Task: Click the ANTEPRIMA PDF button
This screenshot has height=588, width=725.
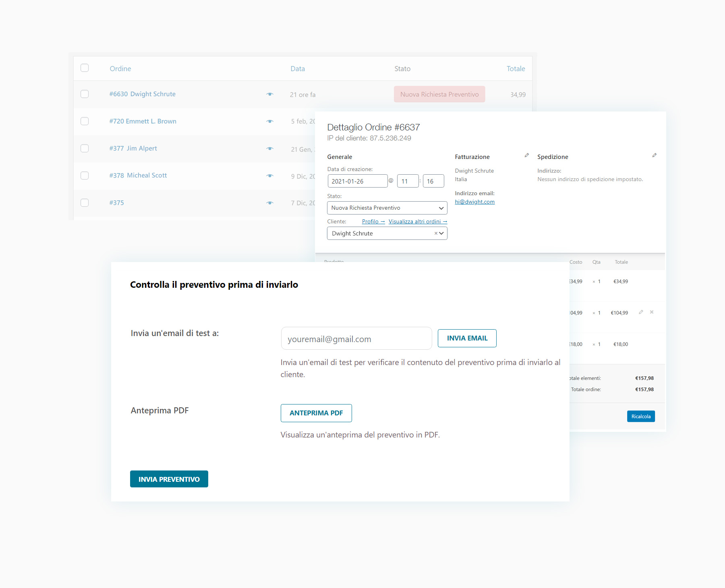Action: tap(316, 413)
